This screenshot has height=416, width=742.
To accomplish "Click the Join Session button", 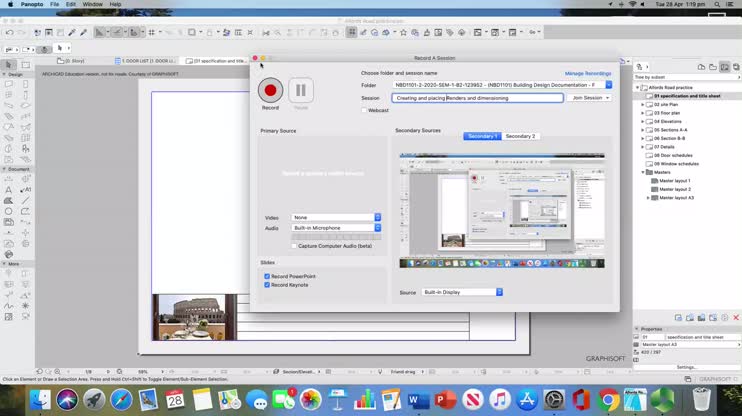I will (590, 98).
